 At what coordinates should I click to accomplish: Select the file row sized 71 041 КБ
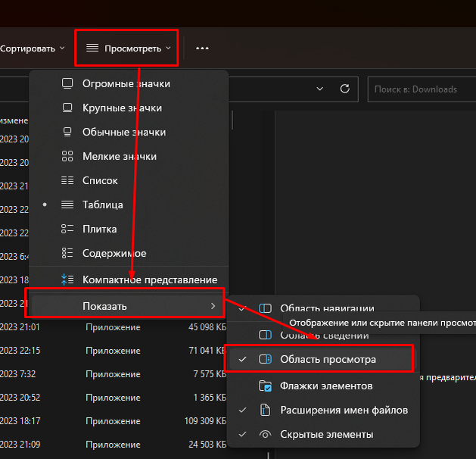[114, 351]
